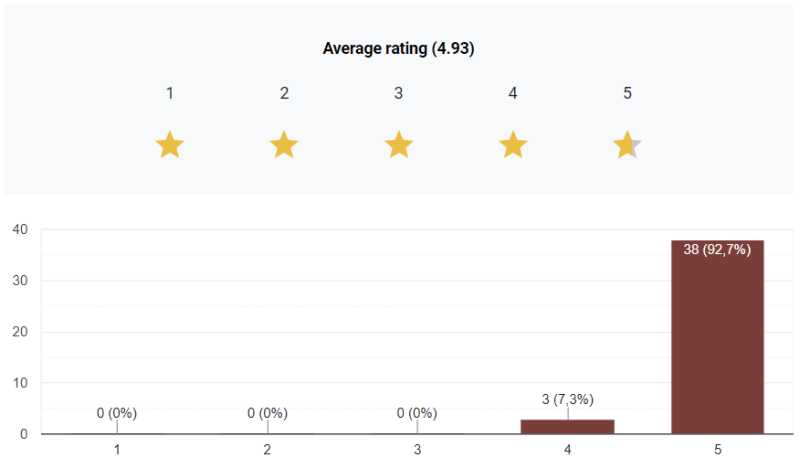Click number 3 above the third star
800x468 pixels.
coord(399,93)
